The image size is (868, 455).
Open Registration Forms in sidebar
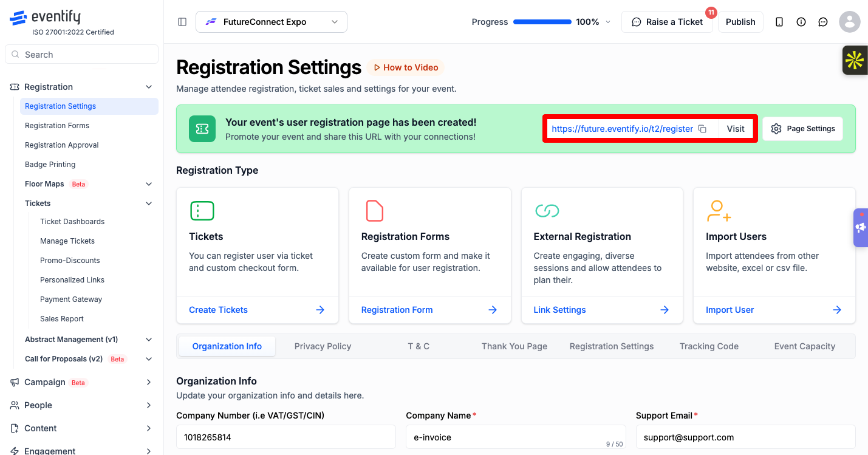(x=89, y=126)
